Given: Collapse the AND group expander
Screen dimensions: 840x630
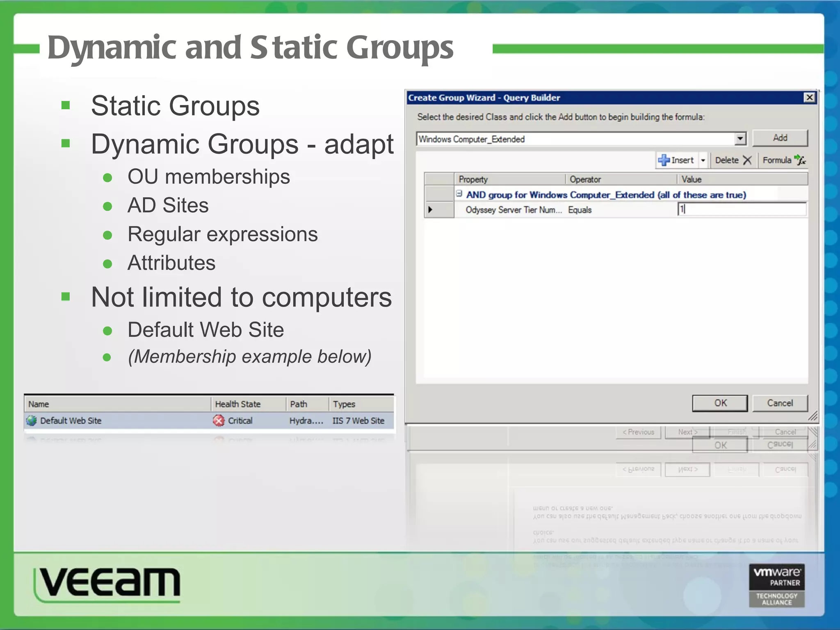Looking at the screenshot, I should 459,194.
